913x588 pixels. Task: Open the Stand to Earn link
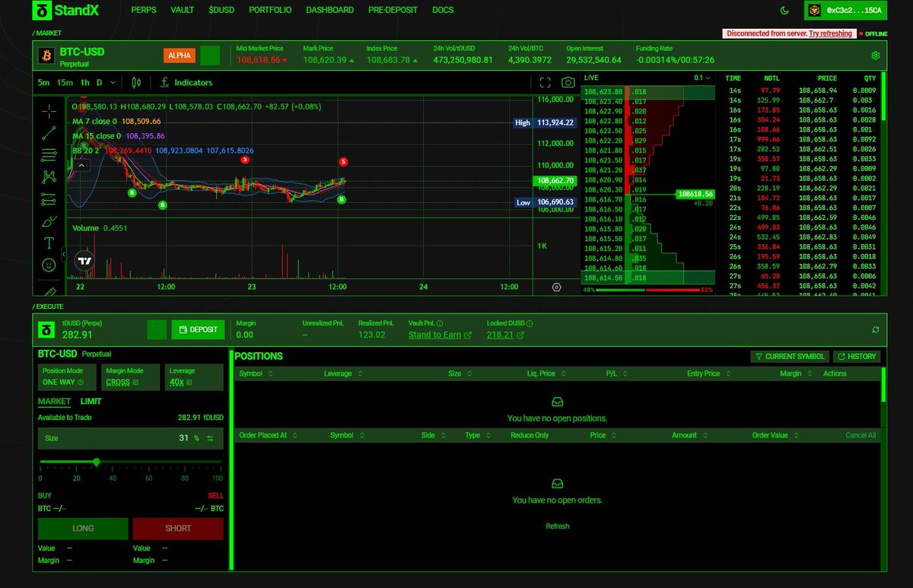click(440, 335)
